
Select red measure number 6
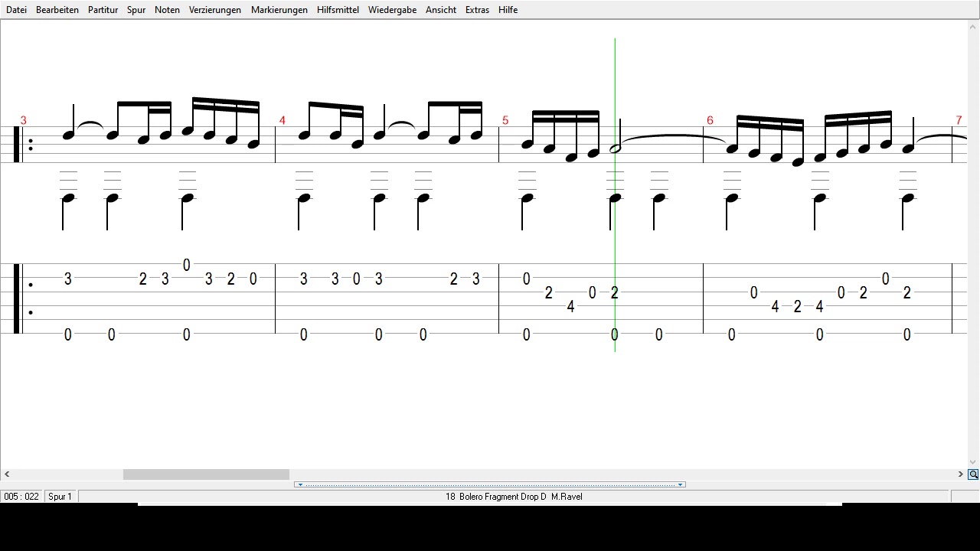[x=710, y=121]
